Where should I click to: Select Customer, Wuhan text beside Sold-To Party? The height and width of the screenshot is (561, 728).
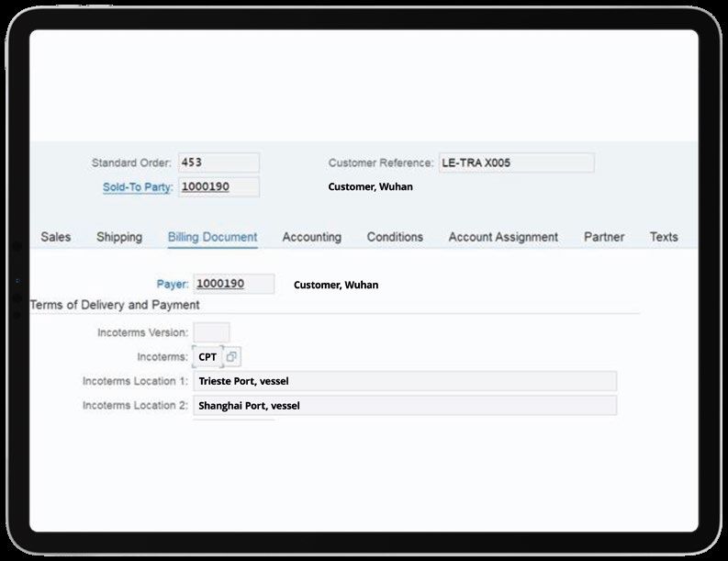[x=370, y=186]
